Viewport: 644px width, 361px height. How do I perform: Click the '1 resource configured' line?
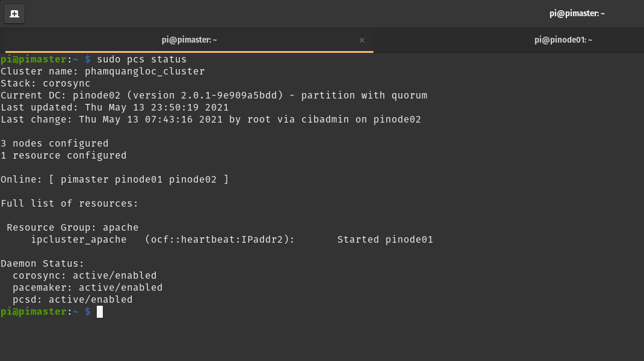[63, 156]
